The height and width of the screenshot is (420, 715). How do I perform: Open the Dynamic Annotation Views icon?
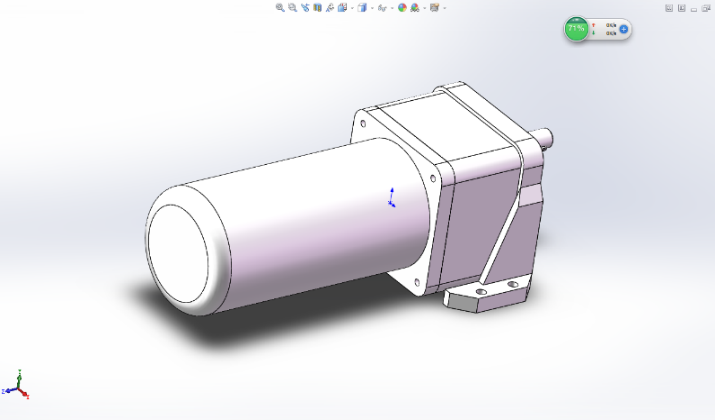coord(330,8)
